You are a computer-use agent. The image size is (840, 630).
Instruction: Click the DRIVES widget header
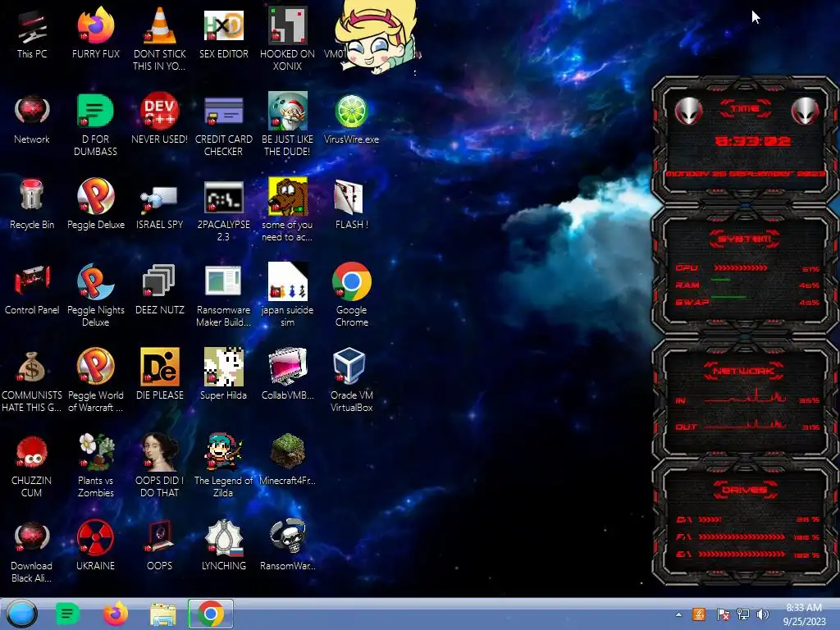point(745,490)
